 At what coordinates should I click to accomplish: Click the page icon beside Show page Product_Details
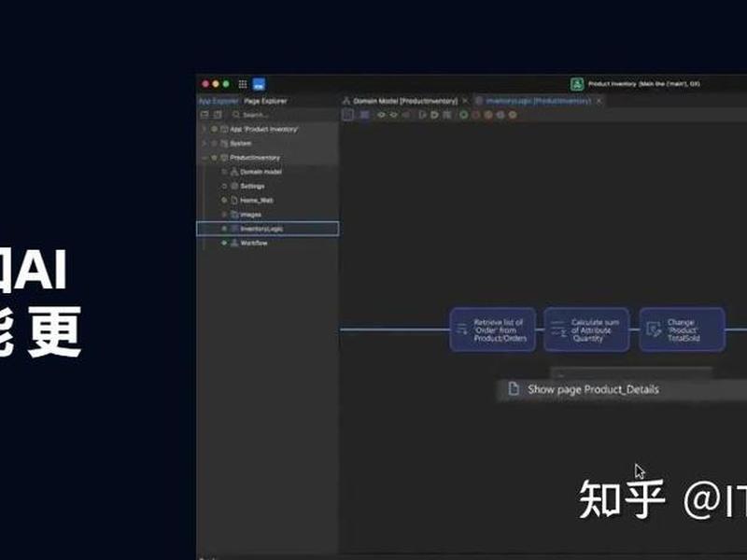pos(513,388)
